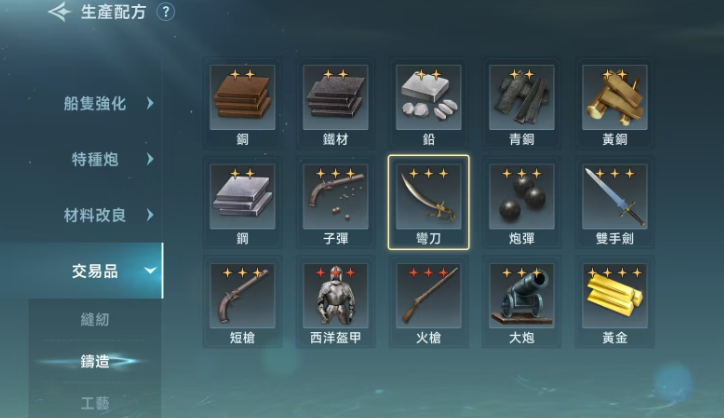The image size is (724, 418).
Task: Pick the 黃銅 brass recipe icon
Action: [x=615, y=97]
